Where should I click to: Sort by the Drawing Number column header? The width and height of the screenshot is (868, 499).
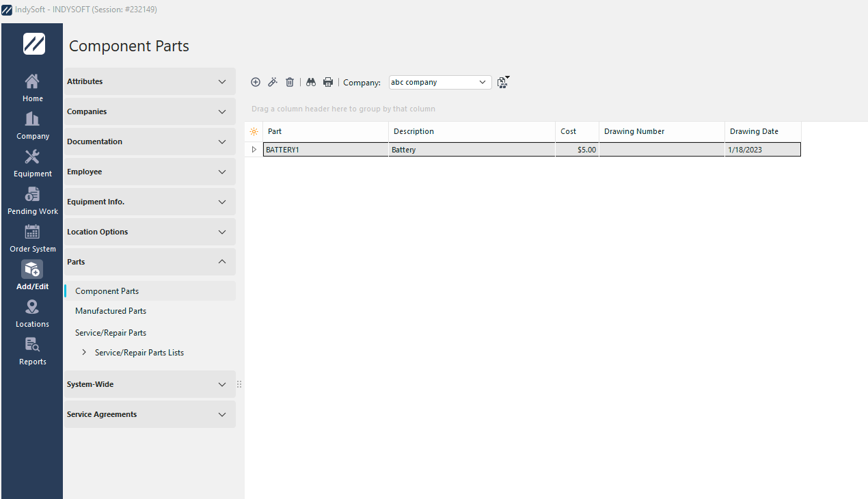(x=662, y=131)
